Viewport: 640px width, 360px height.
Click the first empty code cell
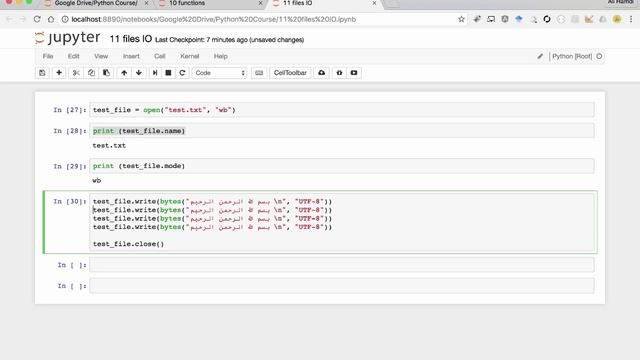pos(342,265)
